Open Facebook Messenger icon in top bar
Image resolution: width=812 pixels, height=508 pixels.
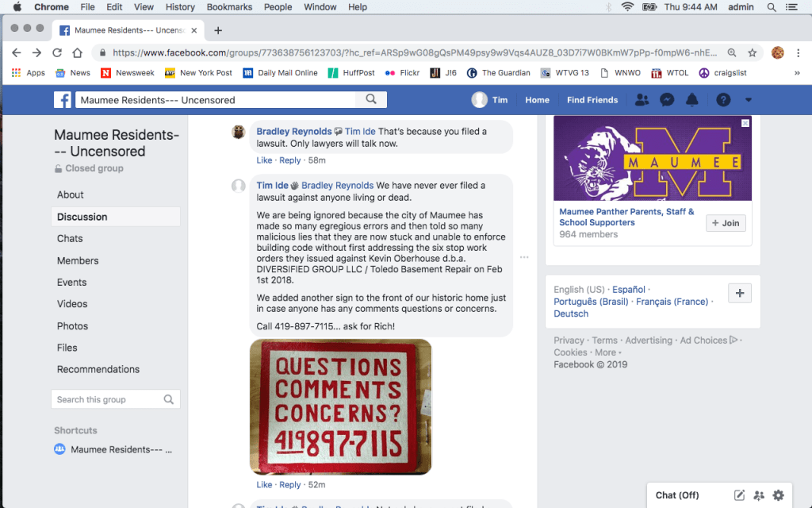(x=667, y=100)
